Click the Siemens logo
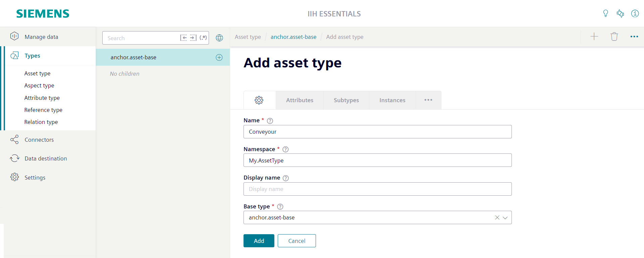The image size is (644, 258). tap(43, 14)
